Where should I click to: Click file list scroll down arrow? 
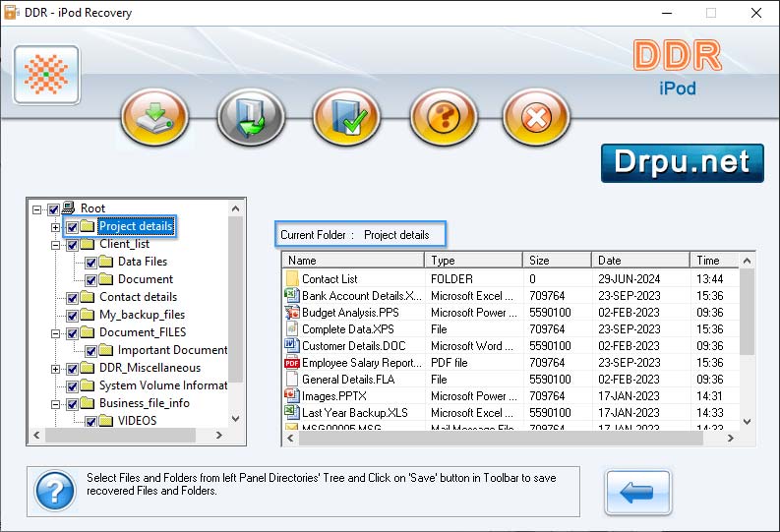[x=747, y=422]
